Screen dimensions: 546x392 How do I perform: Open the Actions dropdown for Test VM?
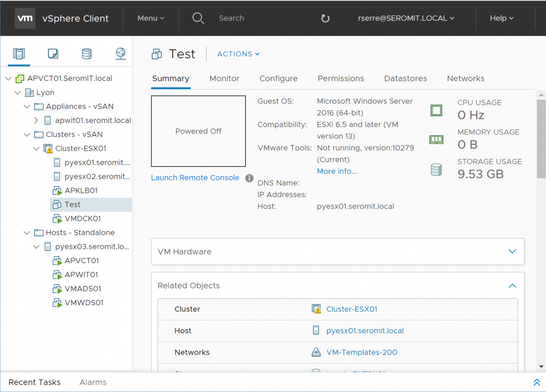[238, 54]
